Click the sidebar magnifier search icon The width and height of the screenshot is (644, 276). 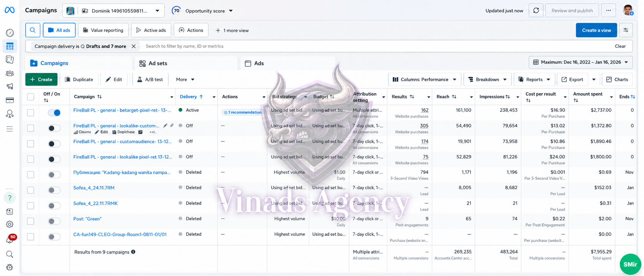10,254
